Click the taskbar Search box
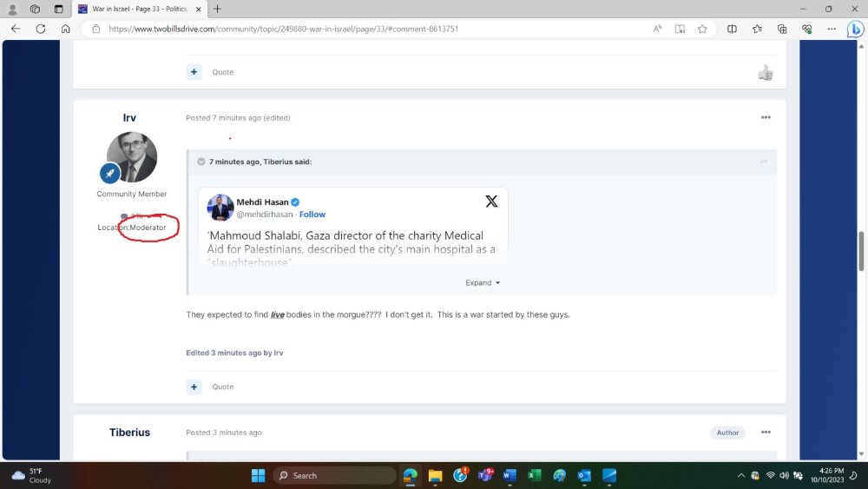The height and width of the screenshot is (489, 868). [x=334, y=475]
